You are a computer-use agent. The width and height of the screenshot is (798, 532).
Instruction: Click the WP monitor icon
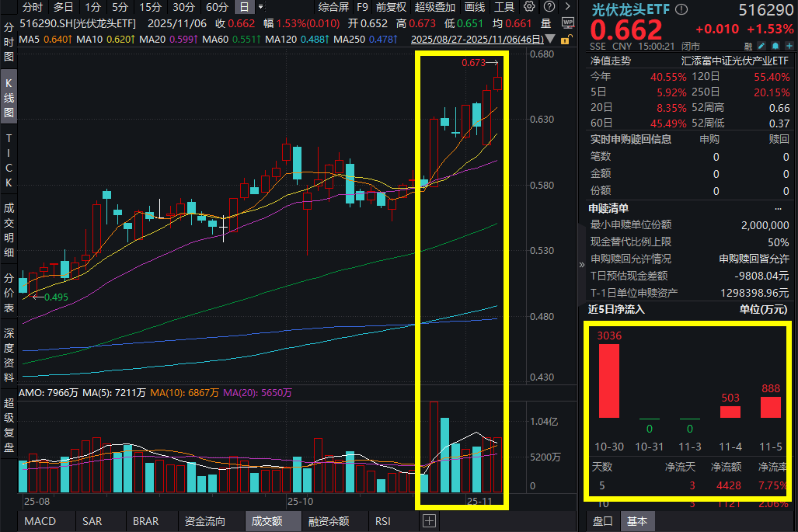click(x=568, y=23)
